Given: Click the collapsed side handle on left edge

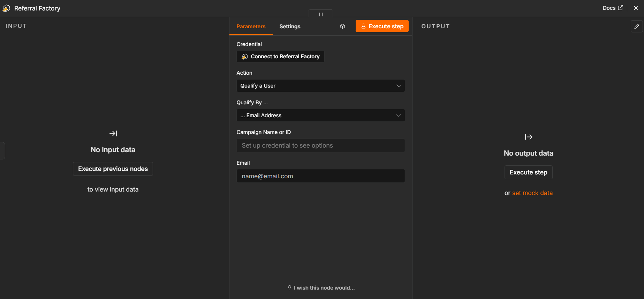Looking at the screenshot, I should 2,151.
